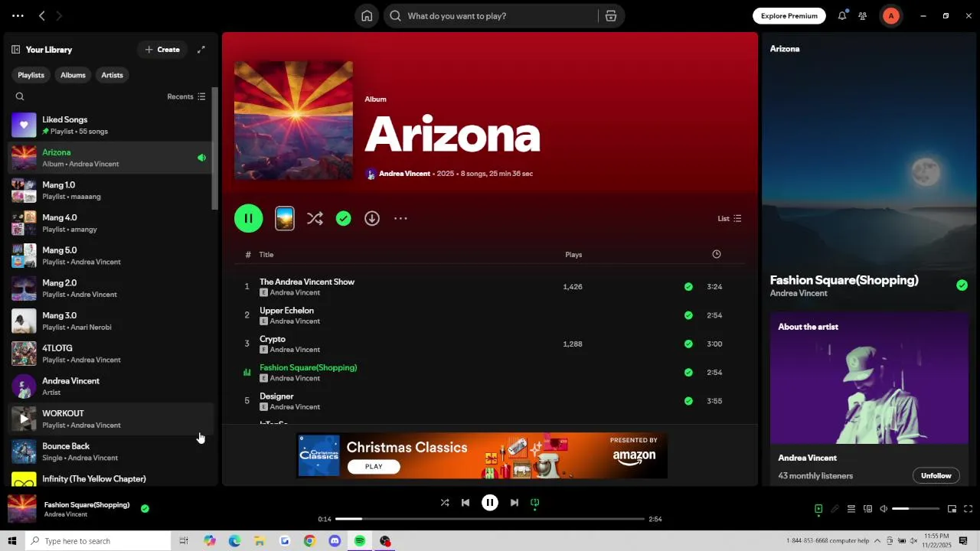
Task: Pause the album with the large green button
Action: [x=249, y=219]
